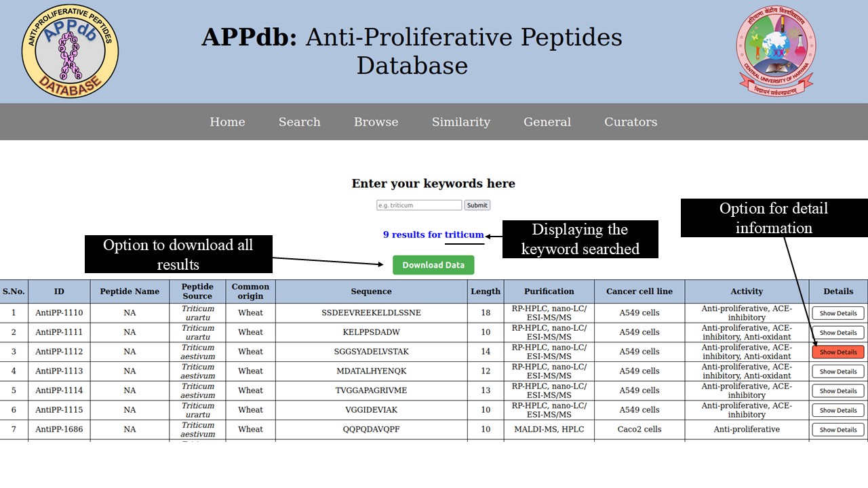This screenshot has width=868, height=488.
Task: Click sequence QQPQDAVQPF
Action: (x=371, y=429)
